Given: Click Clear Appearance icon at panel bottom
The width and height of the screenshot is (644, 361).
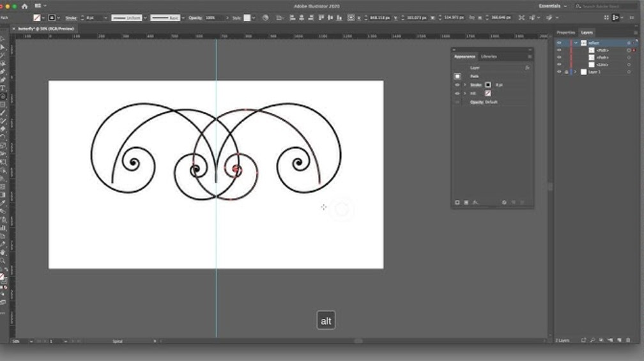Looking at the screenshot, I should (503, 203).
